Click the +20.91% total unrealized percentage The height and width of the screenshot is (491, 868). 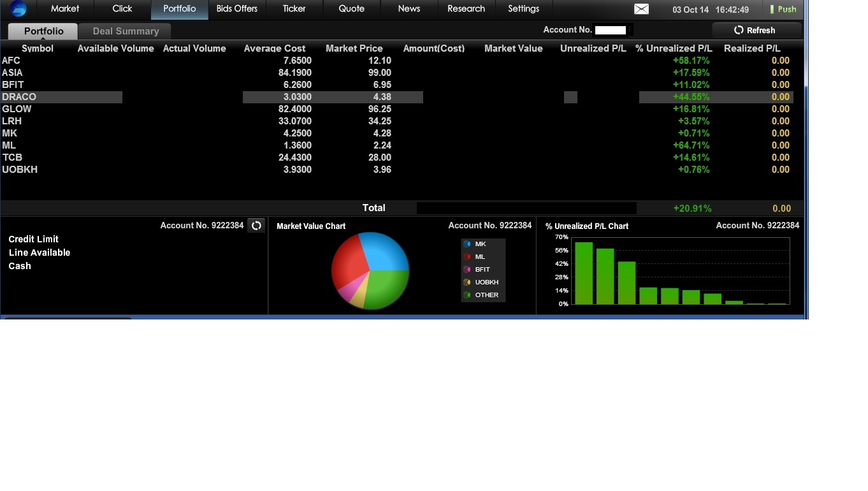(x=693, y=209)
